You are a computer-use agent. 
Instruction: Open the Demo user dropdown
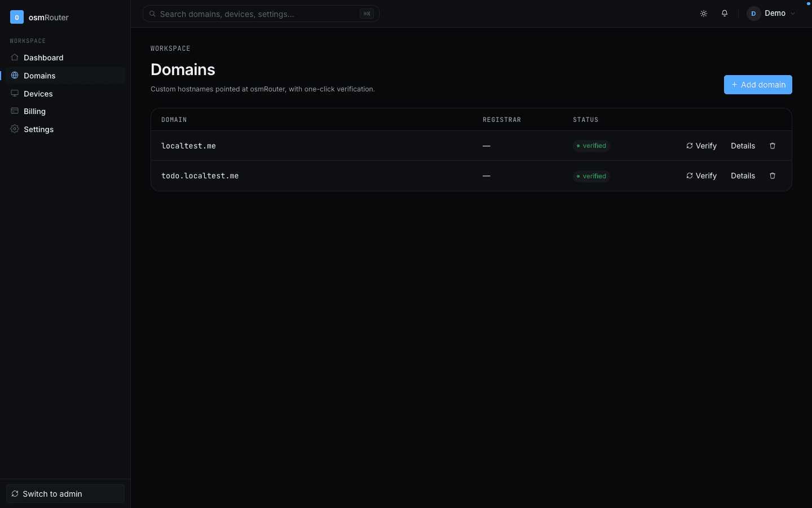pos(771,14)
